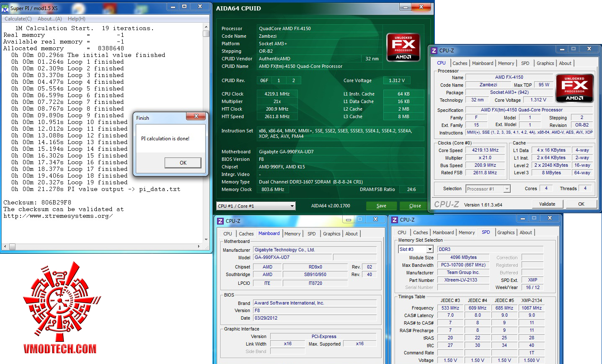Viewport: 602px width, 364px height.
Task: Click the 'Gigabyte GA-990FXA-UD7' motherboard value in AIDA64
Action: pyautogui.click(x=286, y=152)
